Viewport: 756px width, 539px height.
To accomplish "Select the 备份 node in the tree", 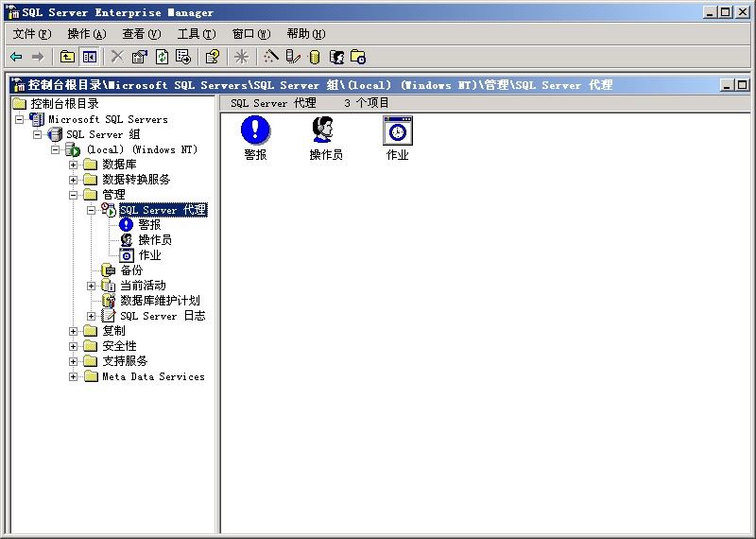I will pos(131,270).
